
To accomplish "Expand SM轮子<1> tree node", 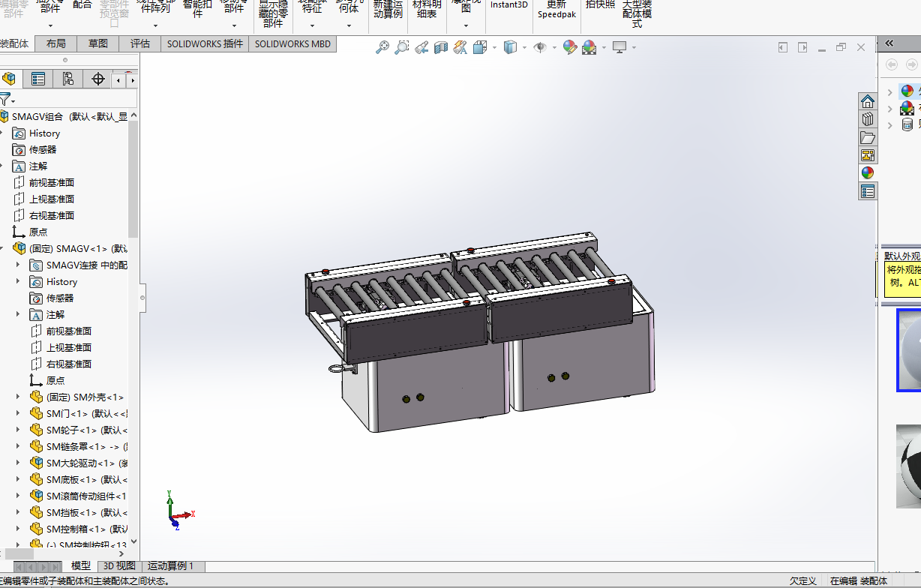I will pos(19,430).
